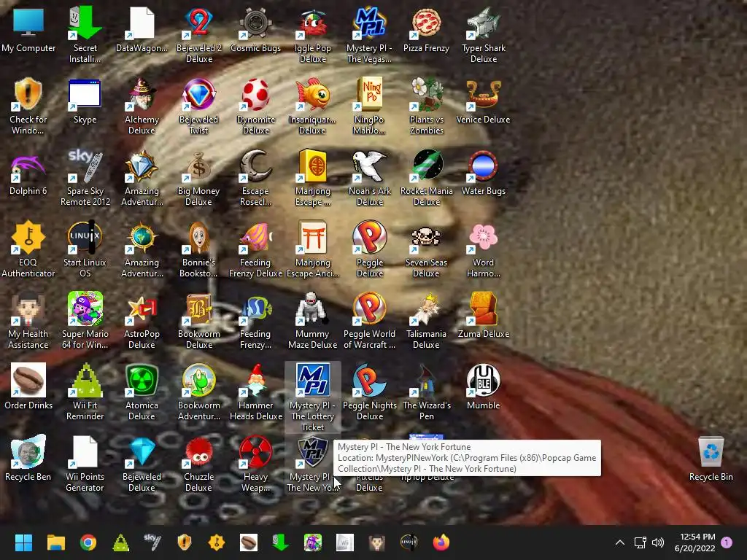747x560 pixels.
Task: Select Spare Sky Remote 2012 shortcut
Action: point(85,177)
